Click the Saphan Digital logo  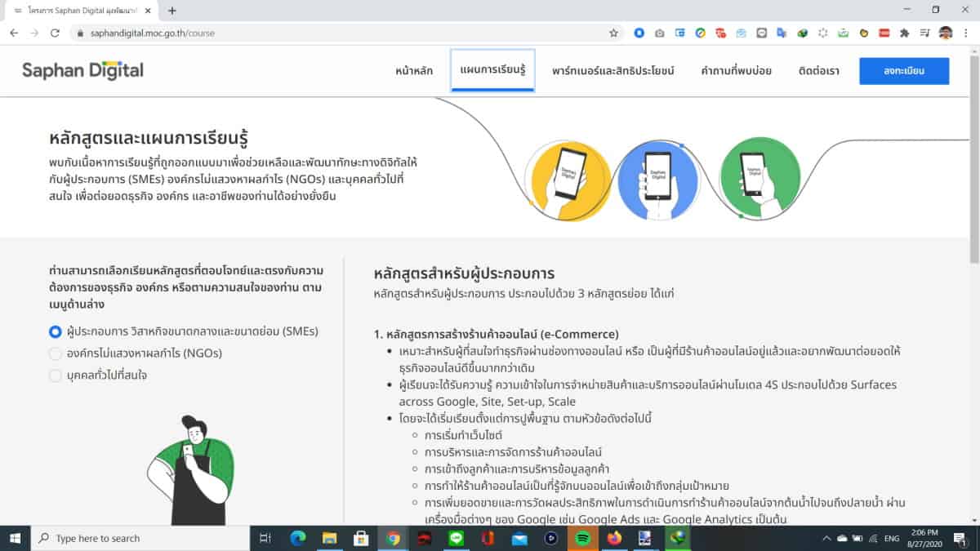pyautogui.click(x=82, y=70)
